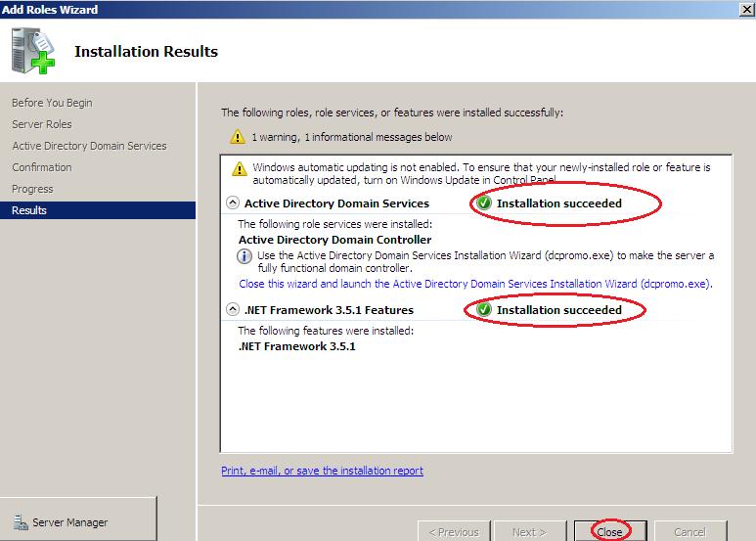Viewport: 756px width, 541px height.
Task: Click the green checkmark for .NET Framework 3.5.1 Features
Action: [483, 309]
